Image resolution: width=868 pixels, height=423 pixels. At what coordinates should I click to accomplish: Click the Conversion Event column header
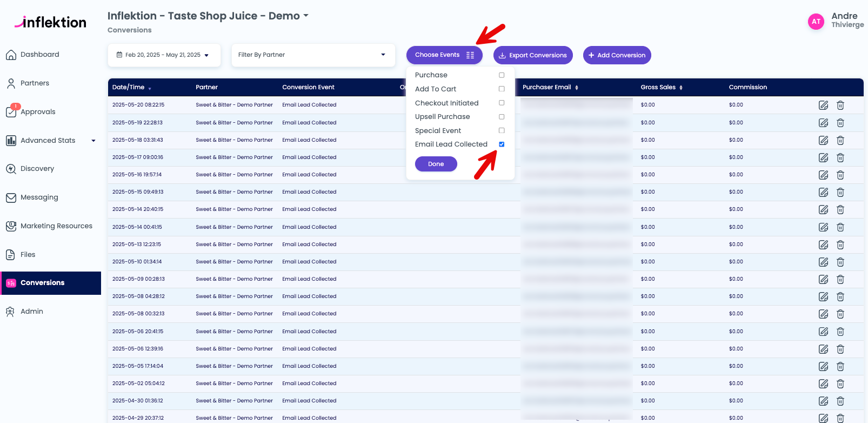tap(308, 87)
